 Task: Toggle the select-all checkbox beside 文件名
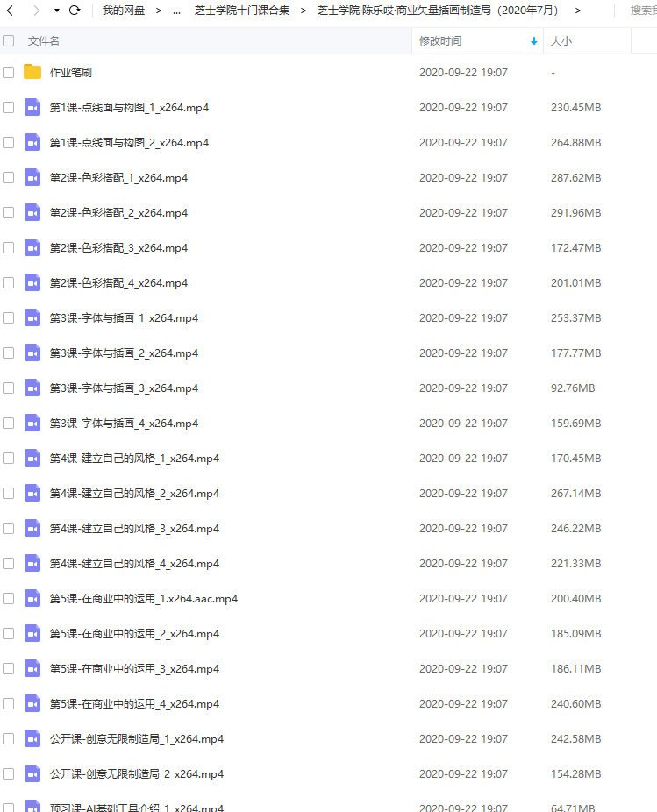8,41
